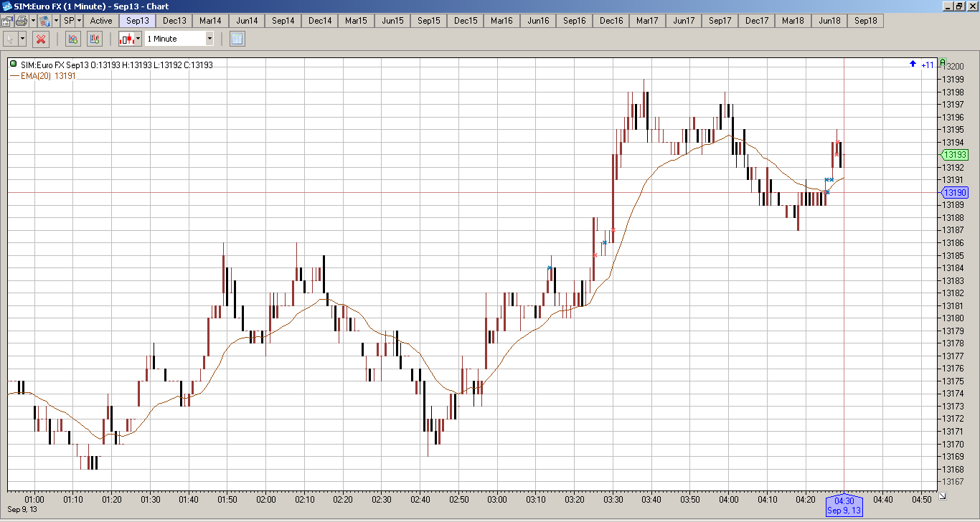Click the 13167 price axis label
Screen dimensions: 980x522
pyautogui.click(x=953, y=481)
